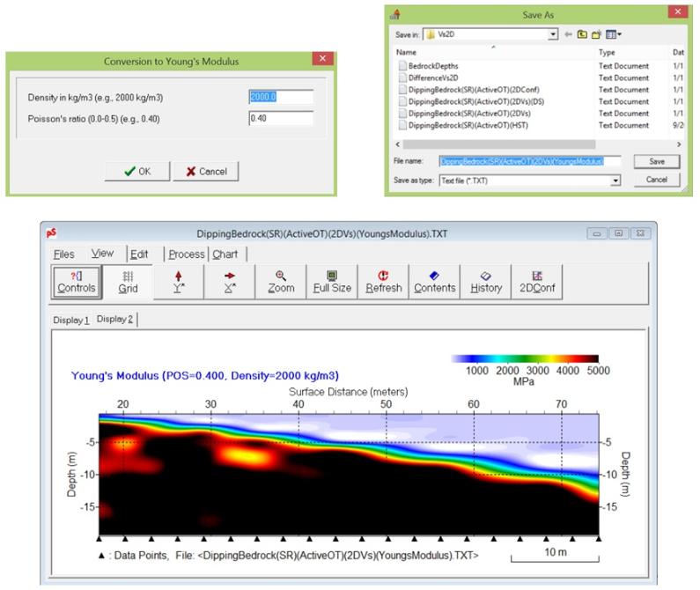Click the Poisson's ratio input field

[x=281, y=119]
